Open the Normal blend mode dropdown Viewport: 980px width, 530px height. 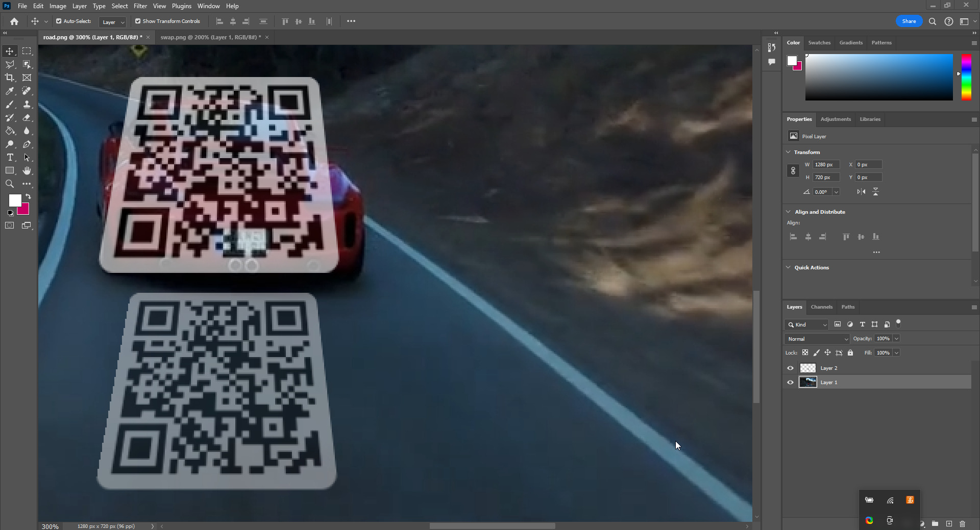coord(817,339)
